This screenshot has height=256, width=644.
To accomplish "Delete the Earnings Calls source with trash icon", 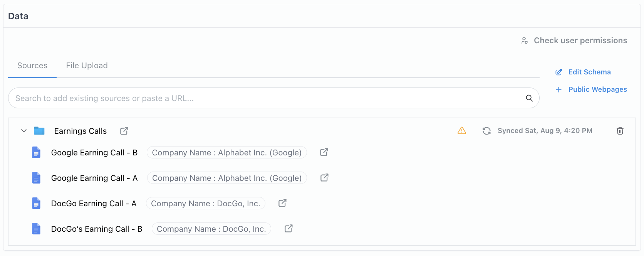I will click(x=620, y=131).
